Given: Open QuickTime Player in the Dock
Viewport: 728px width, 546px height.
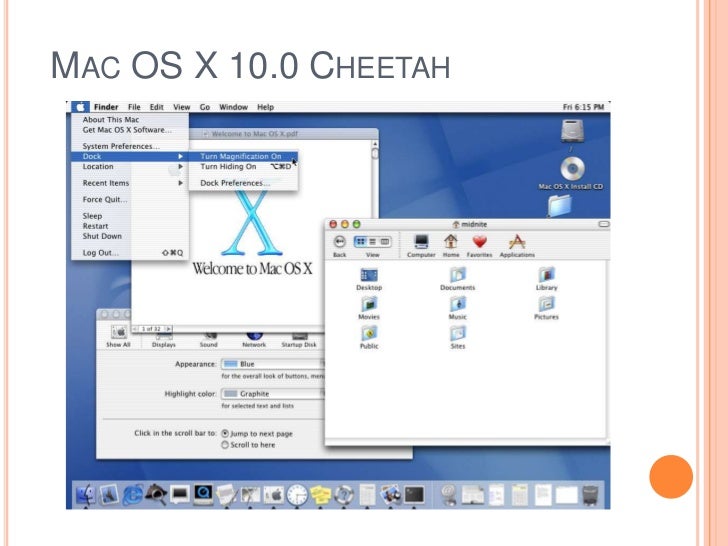Looking at the screenshot, I should [x=203, y=494].
